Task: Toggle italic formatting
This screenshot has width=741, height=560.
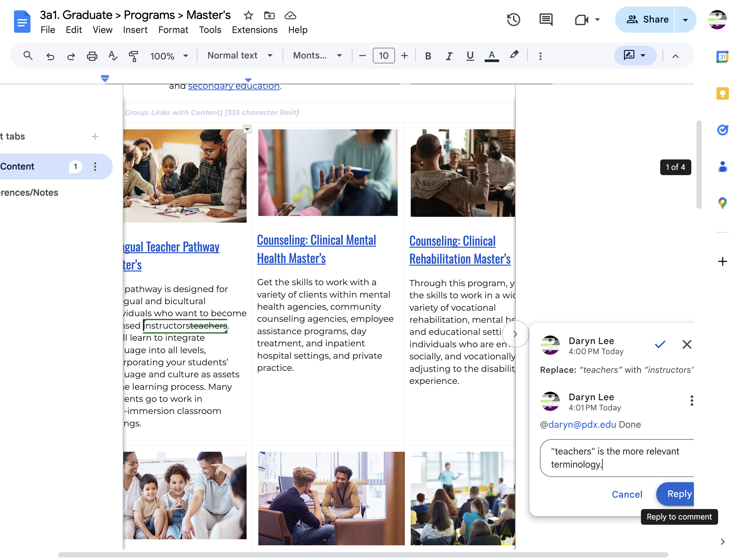Action: (449, 56)
